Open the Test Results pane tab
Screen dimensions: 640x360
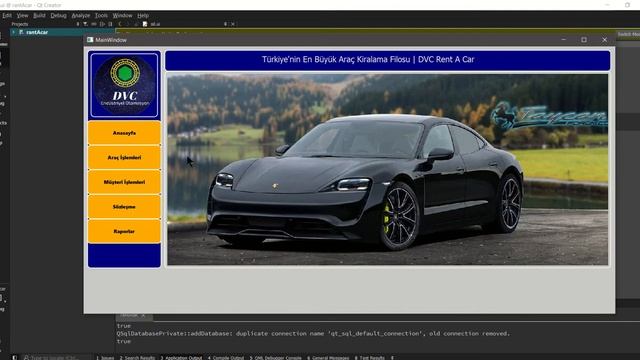pos(369,358)
